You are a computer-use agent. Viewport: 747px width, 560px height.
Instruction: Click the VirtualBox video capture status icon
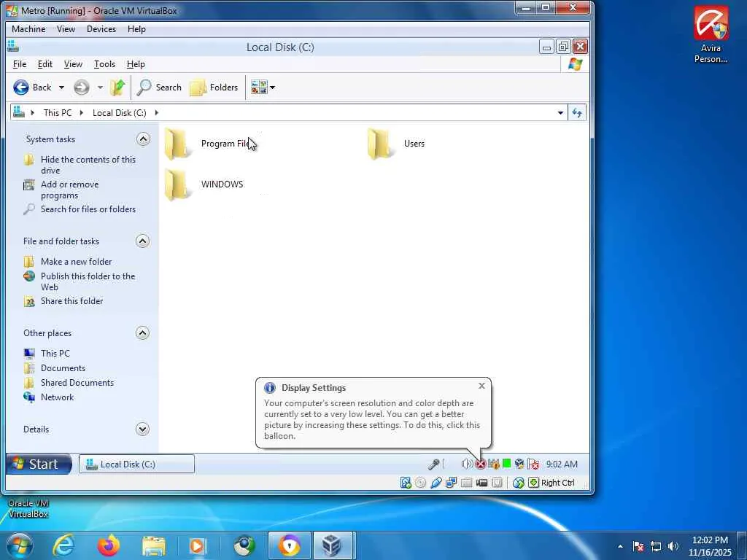point(481,483)
